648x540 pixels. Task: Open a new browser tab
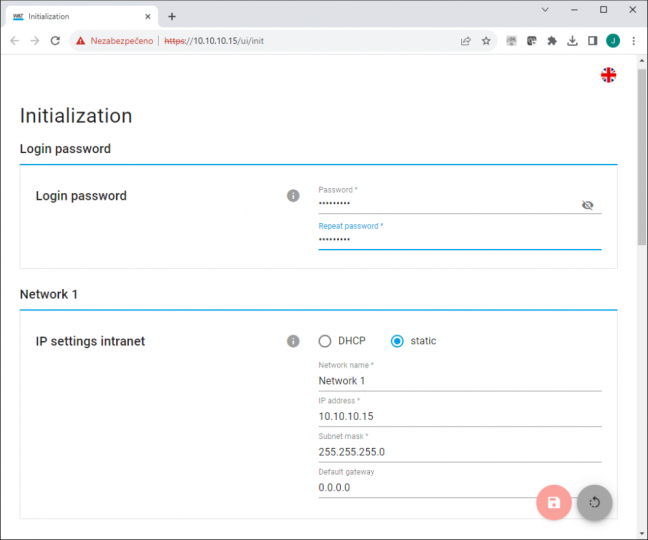tap(172, 17)
